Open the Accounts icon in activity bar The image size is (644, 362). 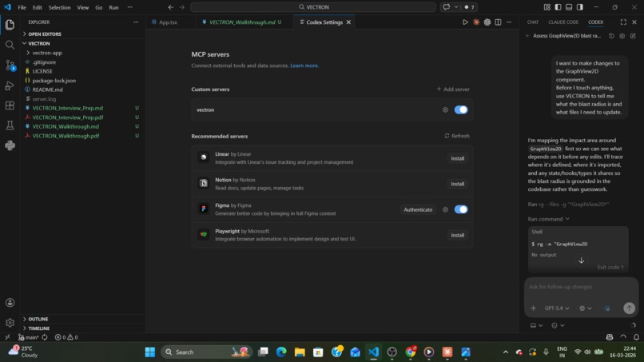10,303
